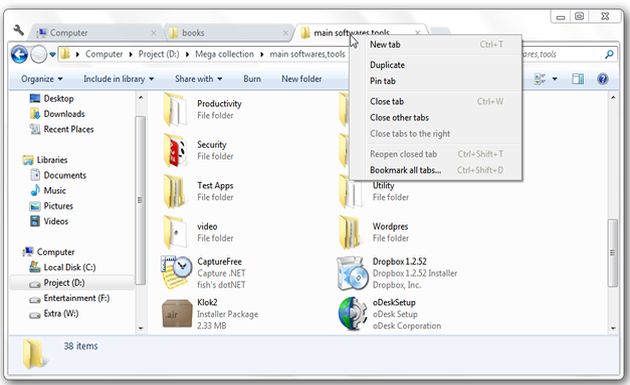Open the Help question mark icon
The height and width of the screenshot is (385, 630).
(602, 79)
